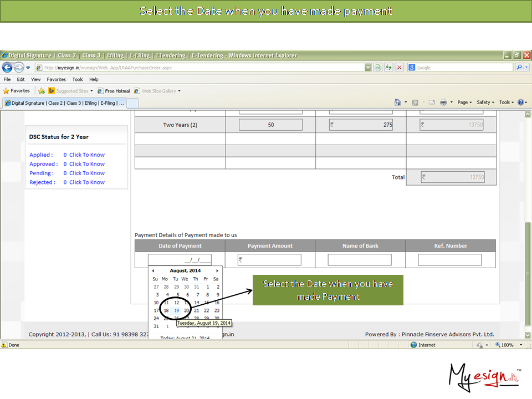Open the Page dropdown menu
Image resolution: width=532 pixels, height=399 pixels.
(x=464, y=103)
